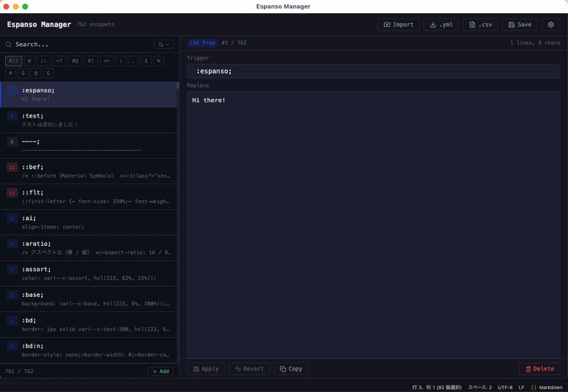Copy the replace text
Screen dimensions: 568x392
[291, 369]
